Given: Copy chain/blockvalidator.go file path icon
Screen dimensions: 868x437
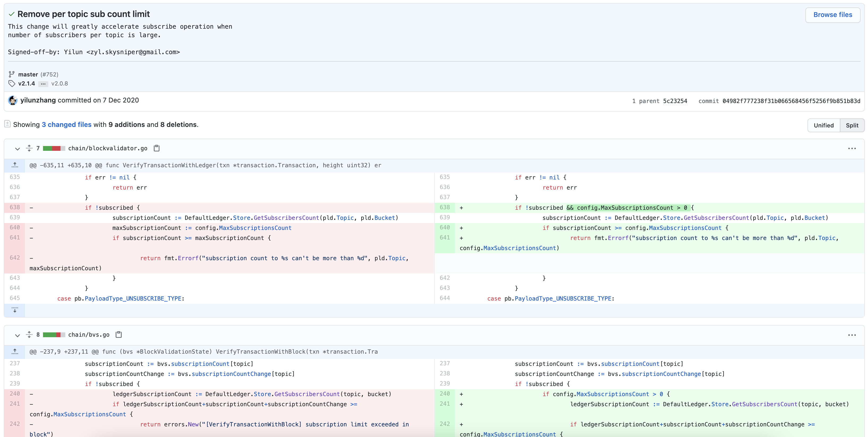Looking at the screenshot, I should click(157, 148).
